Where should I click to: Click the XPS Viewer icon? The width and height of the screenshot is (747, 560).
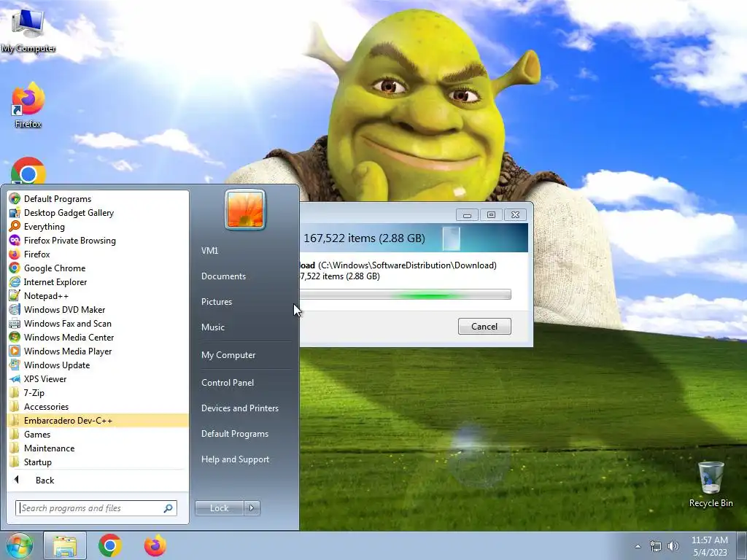click(x=15, y=378)
